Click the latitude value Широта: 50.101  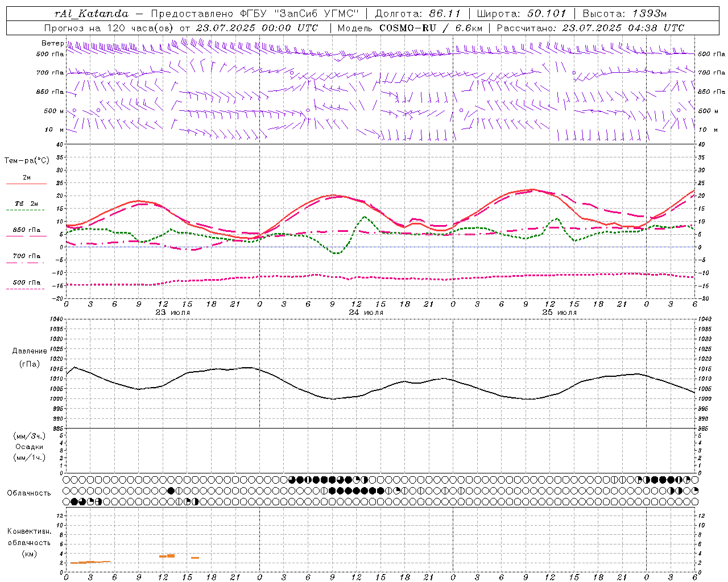pyautogui.click(x=522, y=14)
